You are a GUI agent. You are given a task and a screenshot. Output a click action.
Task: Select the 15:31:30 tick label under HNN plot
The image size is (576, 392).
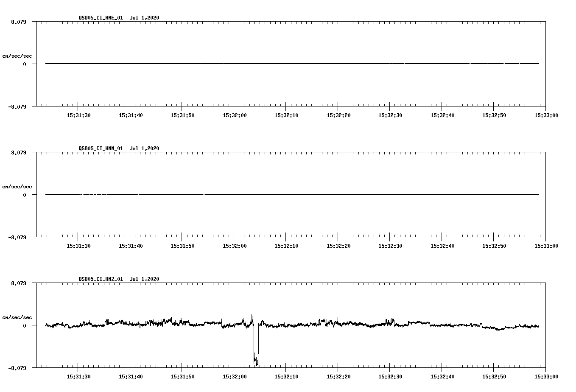(78, 246)
